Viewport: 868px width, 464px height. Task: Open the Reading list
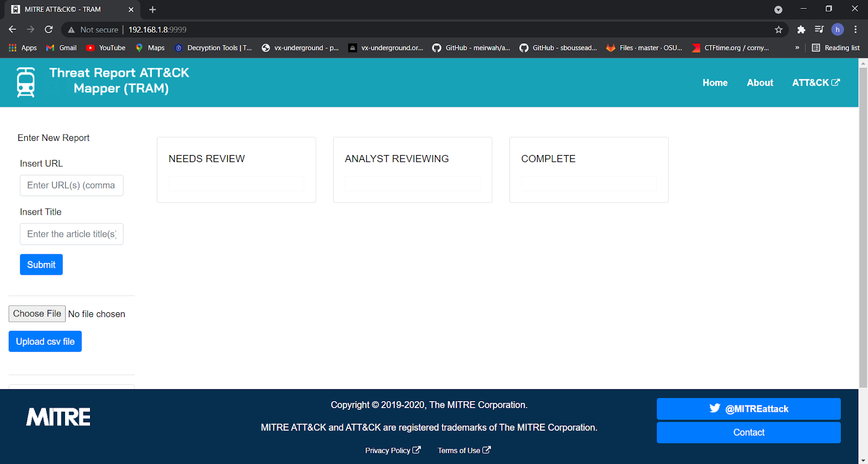[x=835, y=48]
